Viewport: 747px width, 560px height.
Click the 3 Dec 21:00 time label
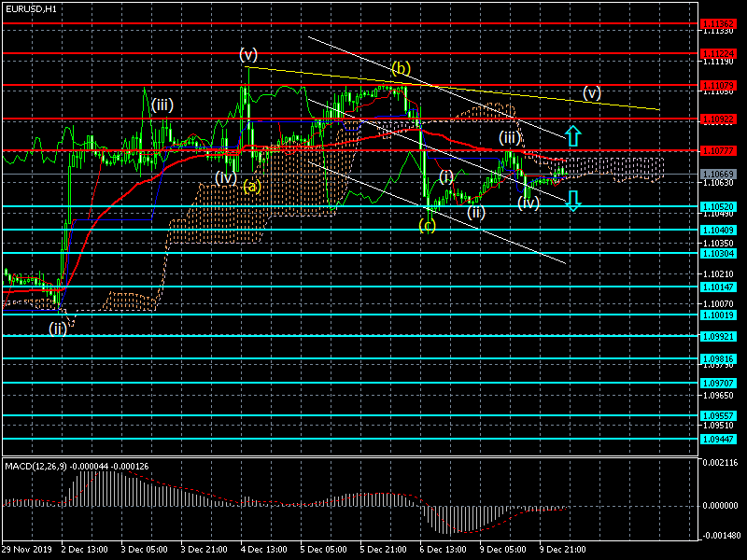pos(204,550)
